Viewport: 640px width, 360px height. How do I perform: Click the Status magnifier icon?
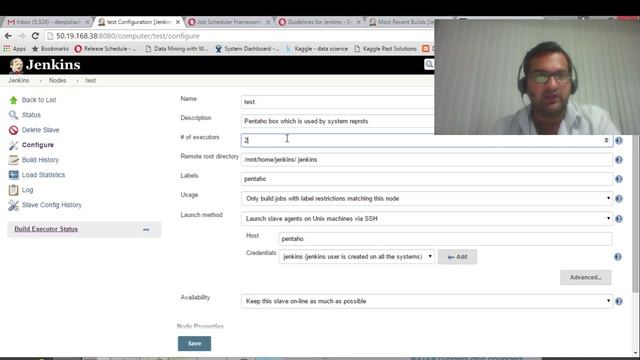click(13, 115)
